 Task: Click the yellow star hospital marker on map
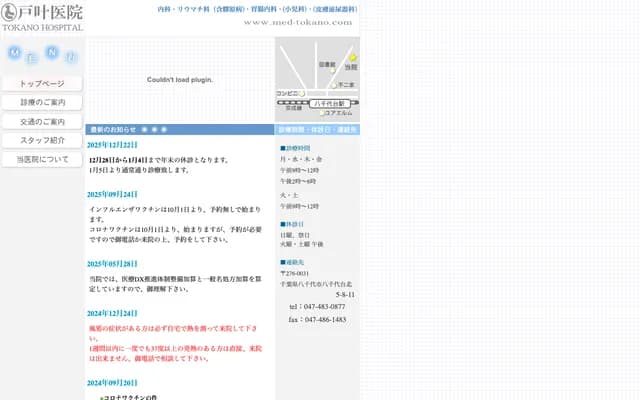[x=353, y=58]
